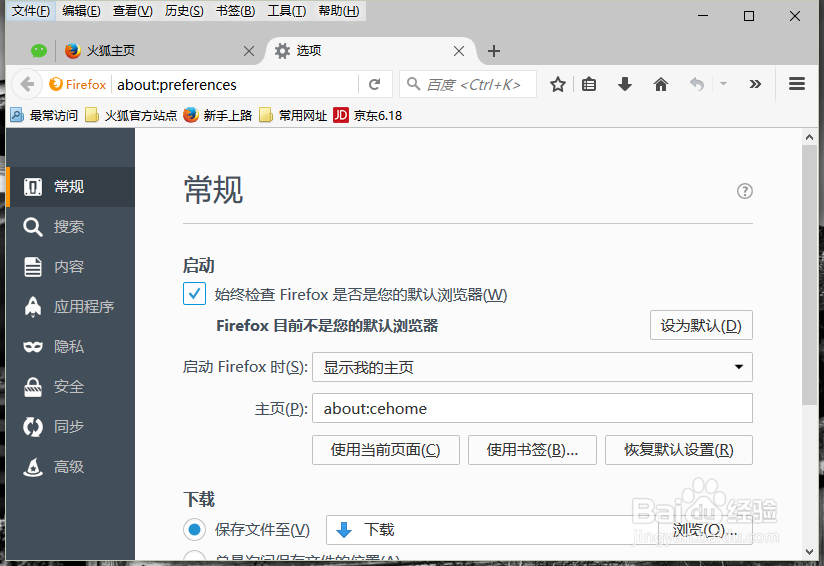Open the 编辑(E) menu
This screenshot has width=824, height=566.
81,11
